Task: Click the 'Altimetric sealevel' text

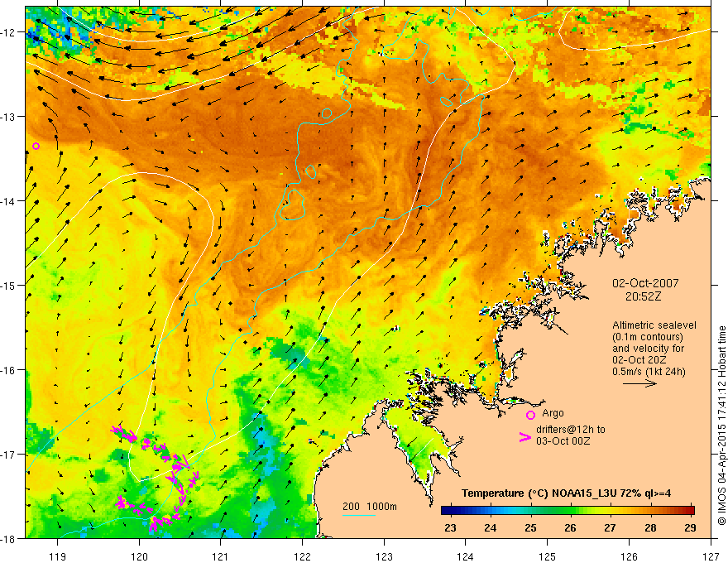Action: [x=654, y=325]
